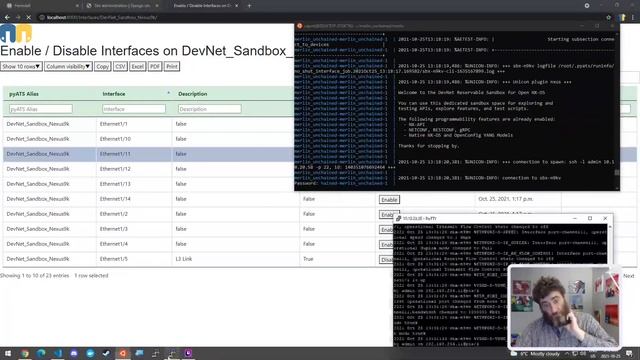Click Enable button for Ethernet1/14
The image size is (640, 360).
pos(389,200)
